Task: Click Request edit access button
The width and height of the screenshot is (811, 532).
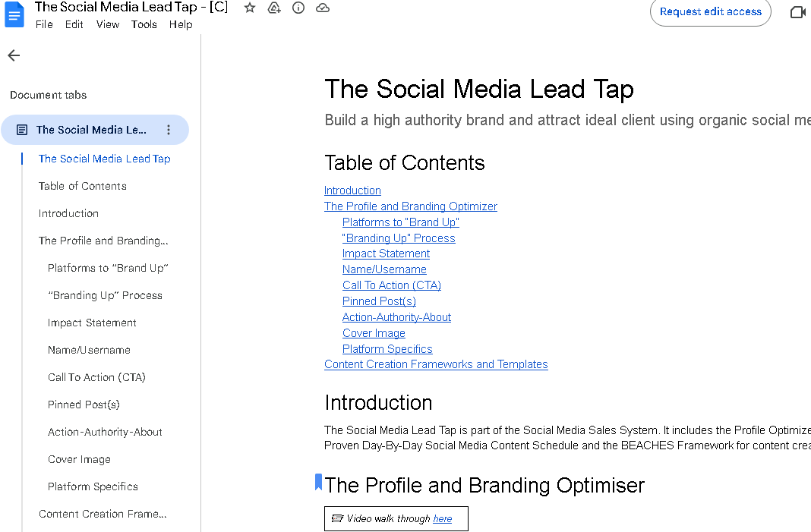Action: 711,12
